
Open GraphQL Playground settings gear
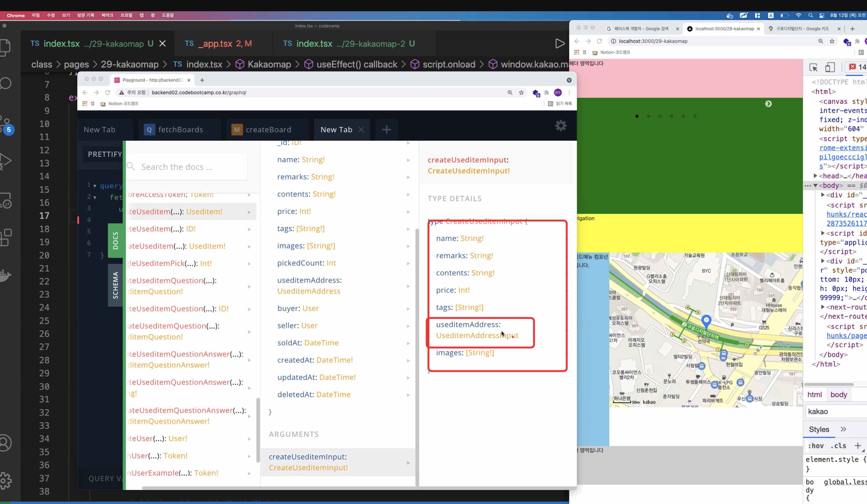[560, 126]
